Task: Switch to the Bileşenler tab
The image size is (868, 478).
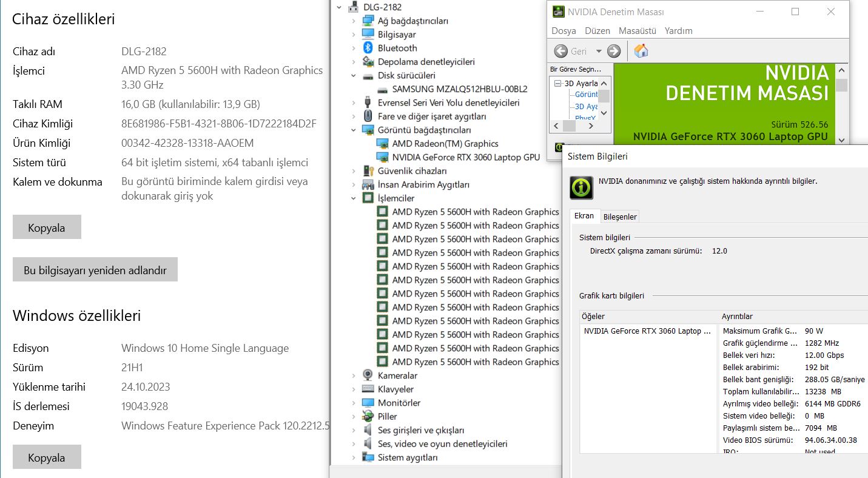Action: 620,217
